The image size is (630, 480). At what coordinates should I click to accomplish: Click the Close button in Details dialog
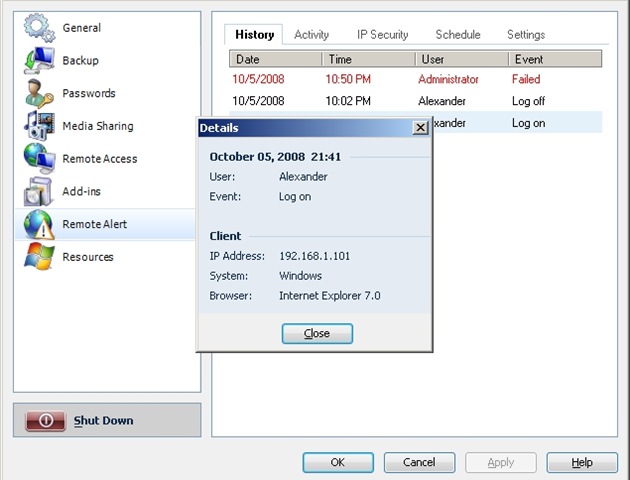pos(317,333)
